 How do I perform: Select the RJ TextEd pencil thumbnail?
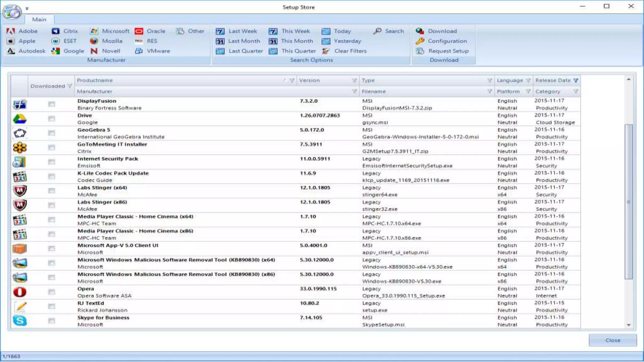[x=20, y=306]
